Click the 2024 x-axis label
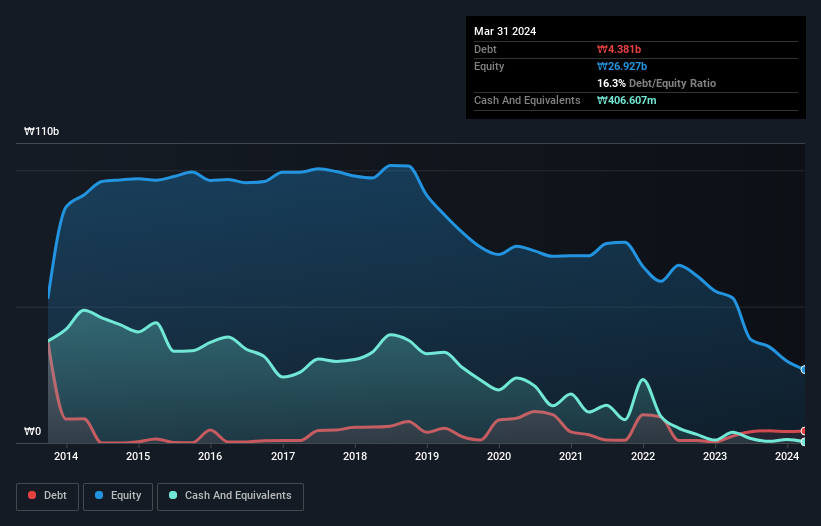The height and width of the screenshot is (526, 821). pos(787,456)
